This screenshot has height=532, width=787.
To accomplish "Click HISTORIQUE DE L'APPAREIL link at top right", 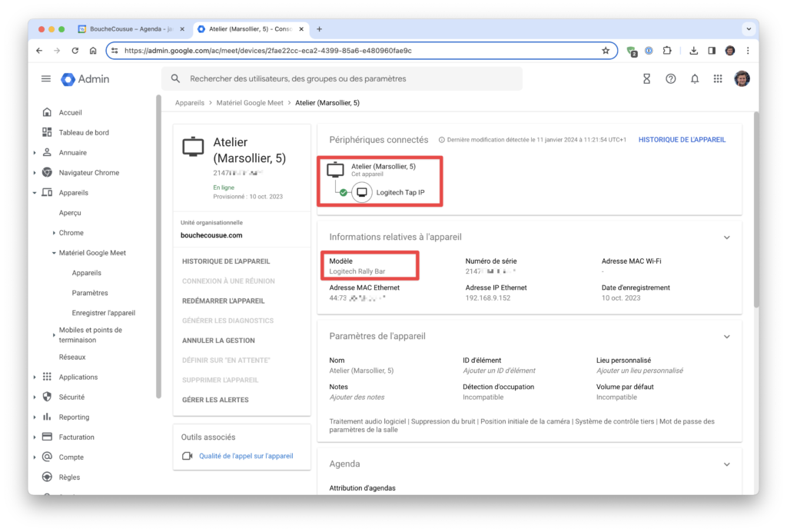I will point(682,140).
